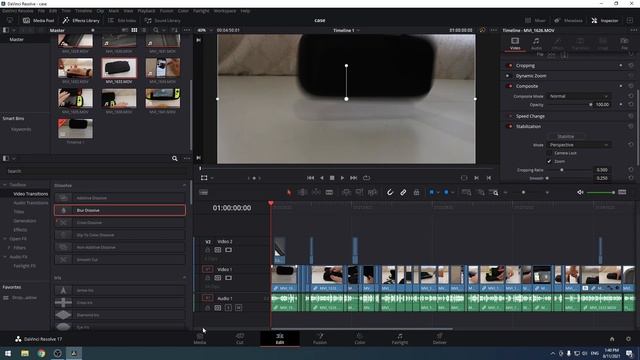Collapse the Dissolve transitions group
The width and height of the screenshot is (640, 360).
pos(184,185)
